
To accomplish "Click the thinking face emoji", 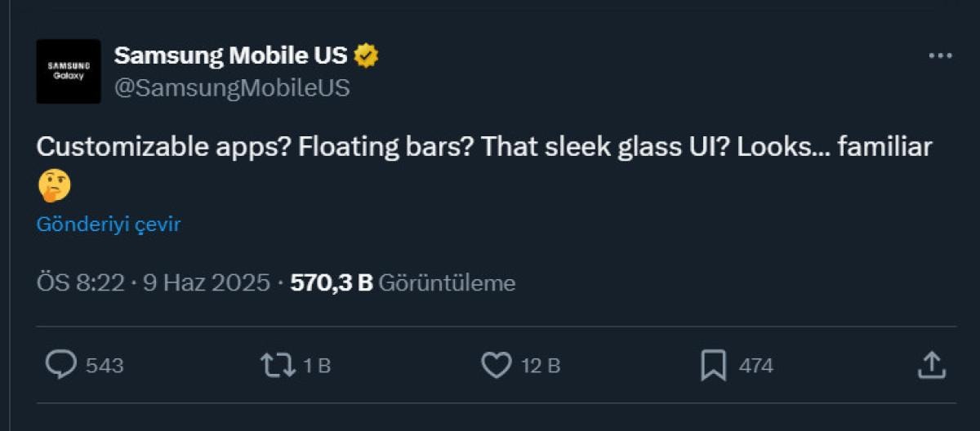I will pos(54,186).
